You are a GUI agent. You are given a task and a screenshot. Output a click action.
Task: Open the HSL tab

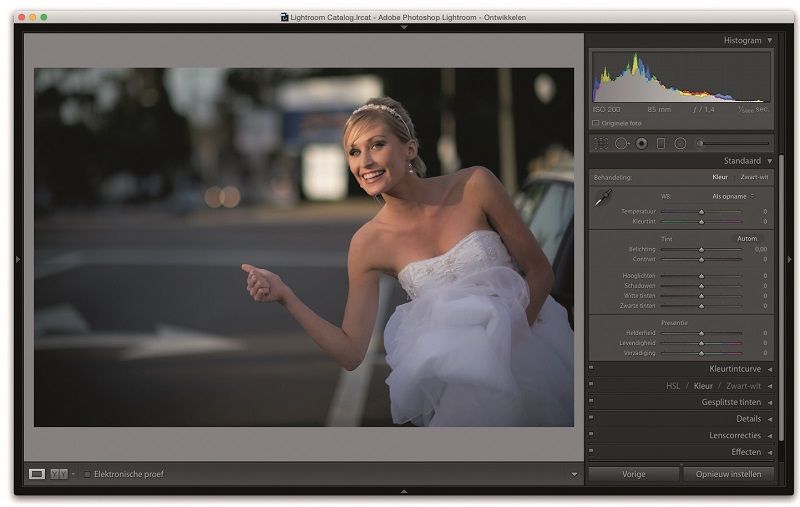[x=673, y=385]
